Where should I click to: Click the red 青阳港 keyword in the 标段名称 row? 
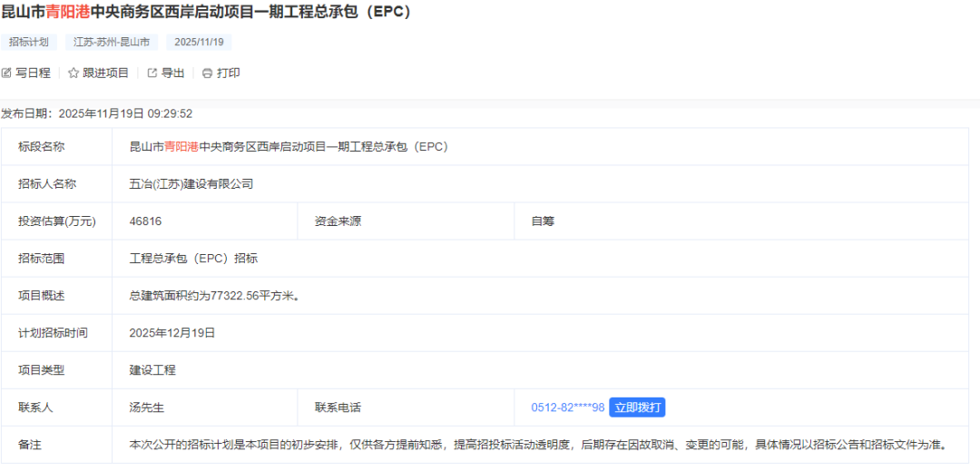pyautogui.click(x=181, y=146)
